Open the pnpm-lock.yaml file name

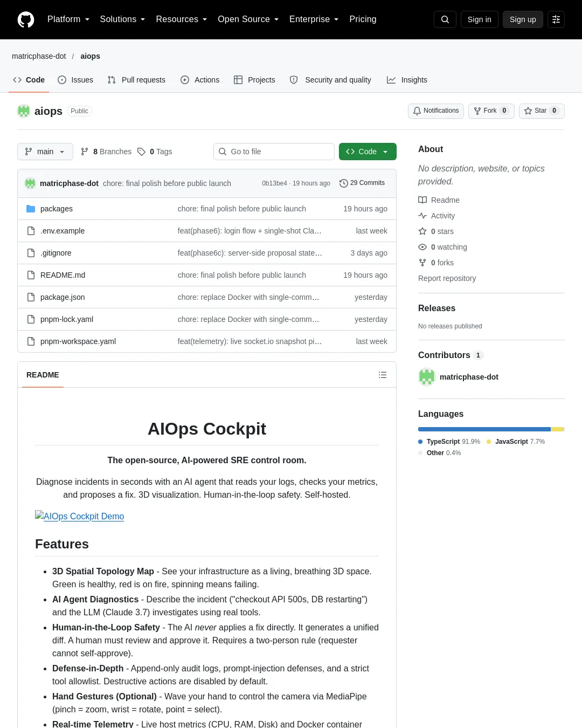point(67,319)
